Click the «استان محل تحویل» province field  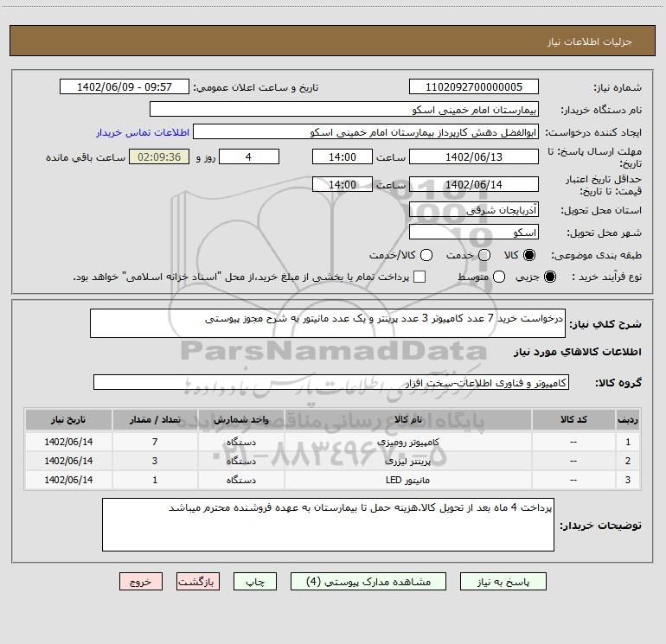(x=473, y=210)
